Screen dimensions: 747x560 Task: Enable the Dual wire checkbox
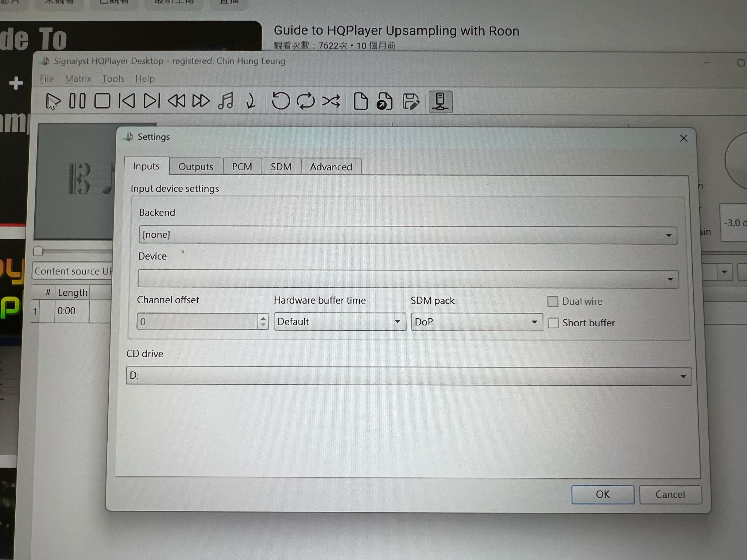pyautogui.click(x=553, y=302)
